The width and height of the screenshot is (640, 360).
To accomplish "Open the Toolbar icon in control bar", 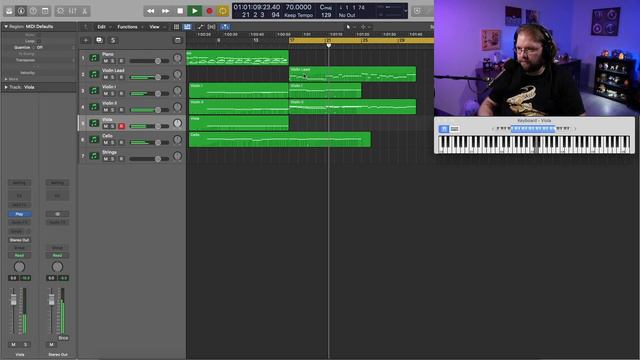I will point(45,11).
